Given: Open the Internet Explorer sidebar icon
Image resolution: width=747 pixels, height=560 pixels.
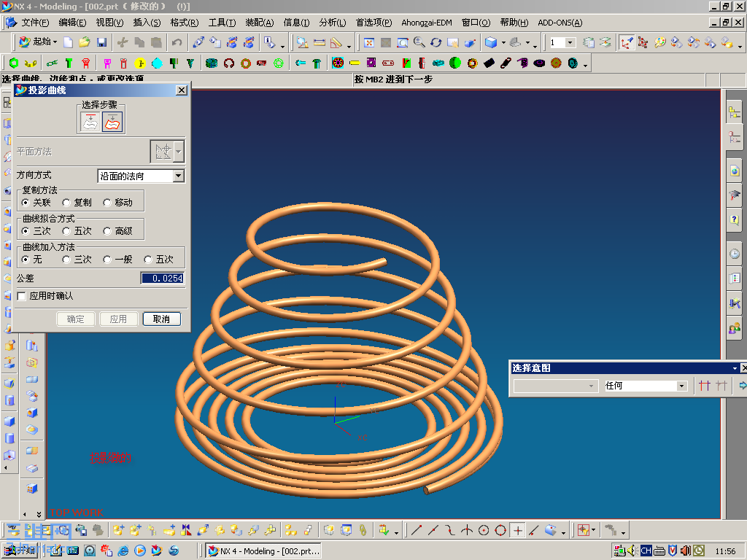Looking at the screenshot, I should (x=734, y=171).
